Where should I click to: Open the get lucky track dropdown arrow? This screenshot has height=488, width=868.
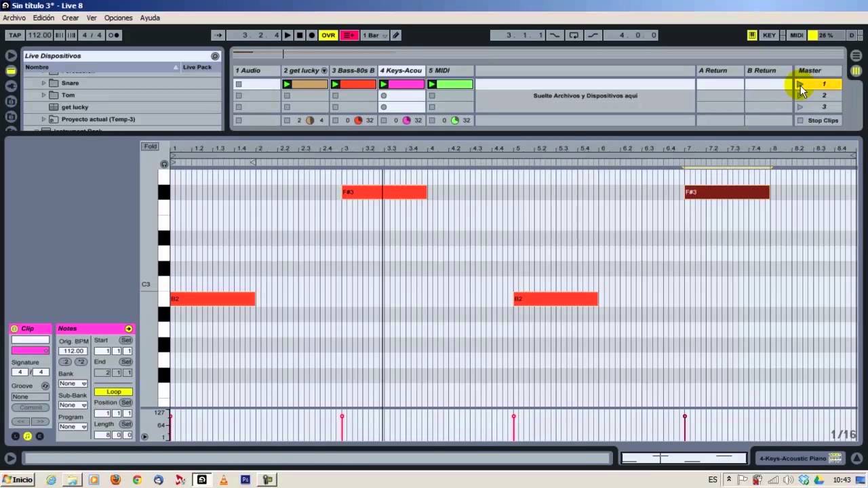(x=324, y=70)
